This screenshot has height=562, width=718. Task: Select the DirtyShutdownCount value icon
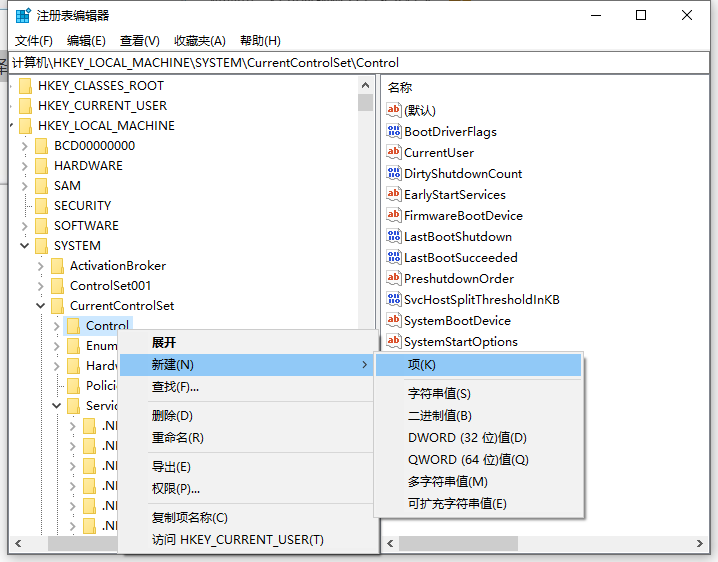[394, 173]
